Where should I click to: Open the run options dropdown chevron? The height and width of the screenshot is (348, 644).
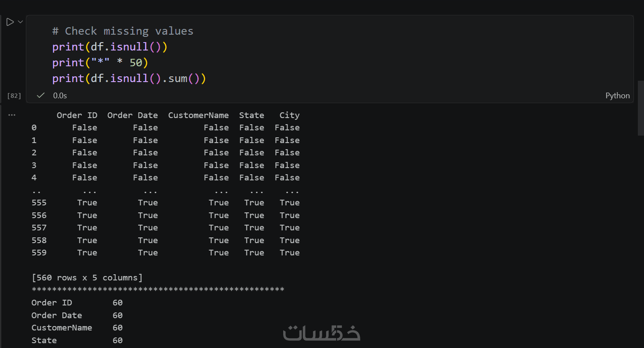click(x=20, y=22)
